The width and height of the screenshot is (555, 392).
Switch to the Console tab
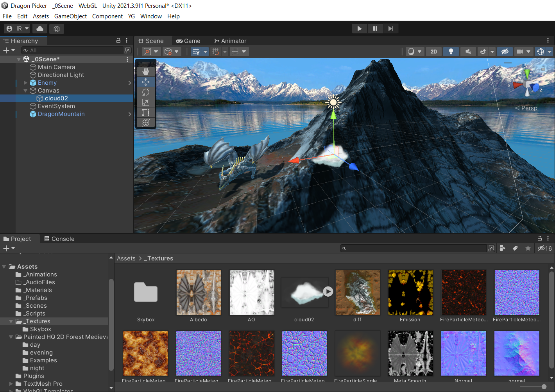pyautogui.click(x=59, y=239)
